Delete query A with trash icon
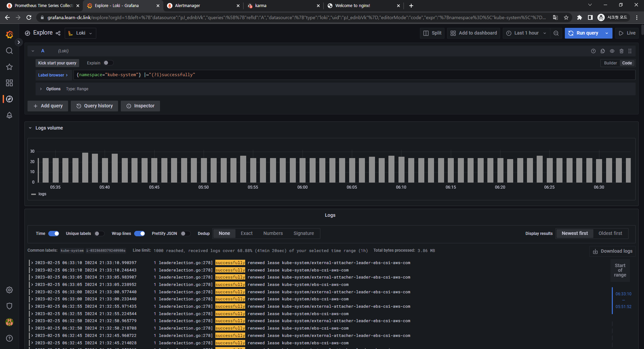 click(x=621, y=51)
